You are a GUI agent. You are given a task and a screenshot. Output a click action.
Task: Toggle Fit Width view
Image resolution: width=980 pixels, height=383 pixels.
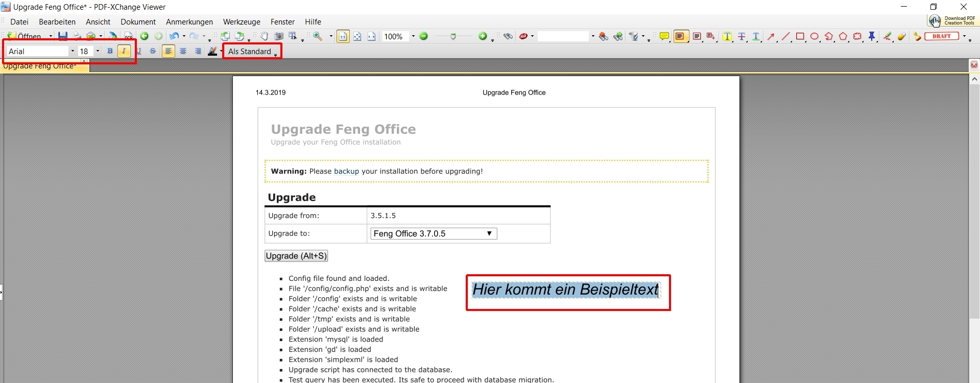(x=372, y=36)
